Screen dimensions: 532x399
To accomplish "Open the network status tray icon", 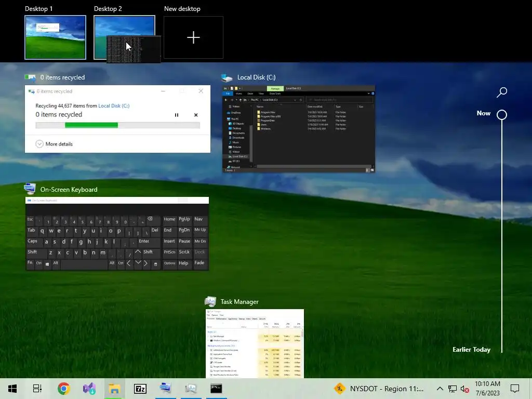I will (453, 389).
